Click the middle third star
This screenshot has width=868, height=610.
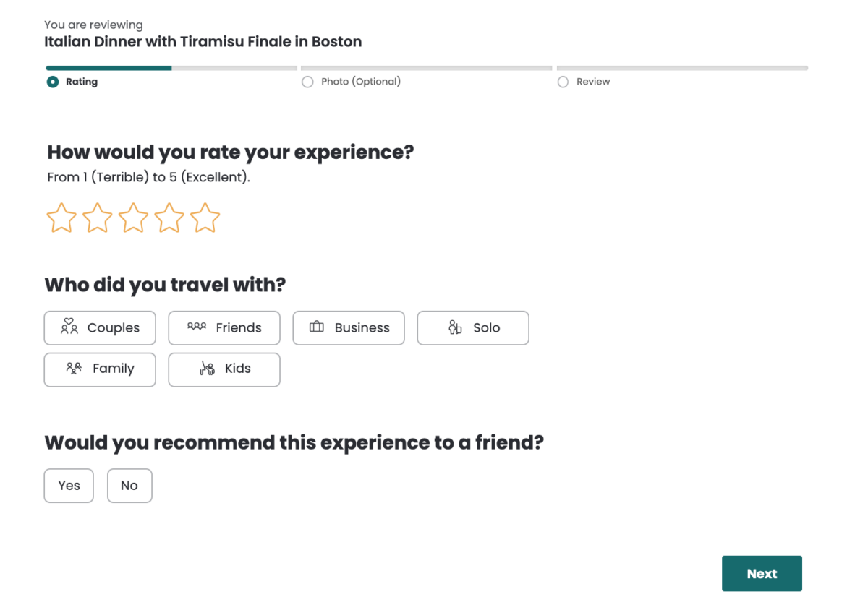[x=133, y=218]
